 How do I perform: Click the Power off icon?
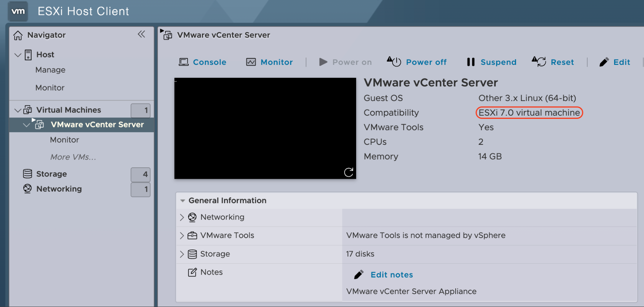(x=394, y=62)
